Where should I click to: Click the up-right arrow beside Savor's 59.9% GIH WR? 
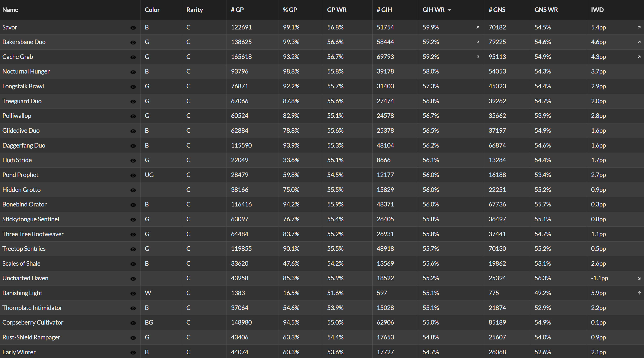pyautogui.click(x=478, y=27)
